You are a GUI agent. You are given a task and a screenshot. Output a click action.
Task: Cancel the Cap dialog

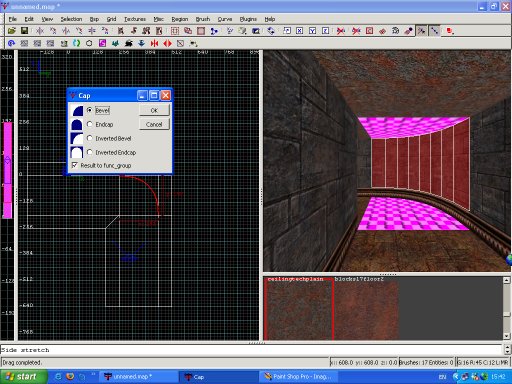pyautogui.click(x=154, y=124)
